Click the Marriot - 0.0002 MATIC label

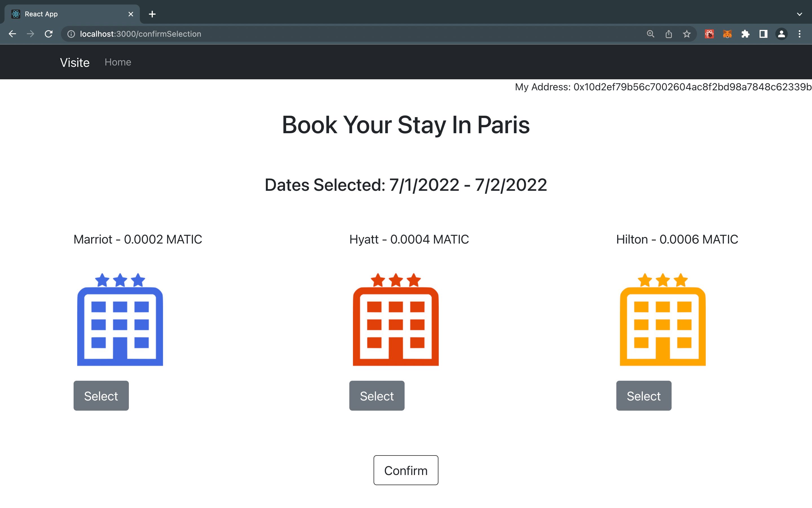click(x=138, y=240)
